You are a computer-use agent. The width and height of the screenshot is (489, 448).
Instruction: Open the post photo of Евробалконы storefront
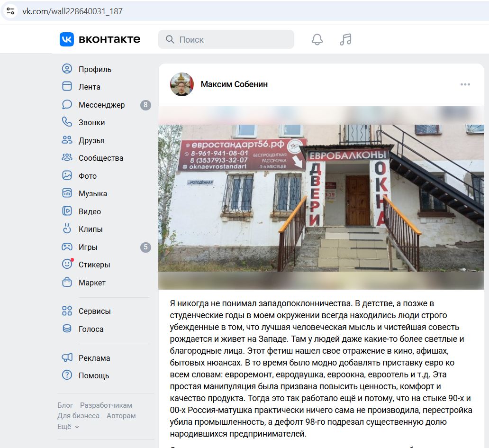[x=321, y=198]
